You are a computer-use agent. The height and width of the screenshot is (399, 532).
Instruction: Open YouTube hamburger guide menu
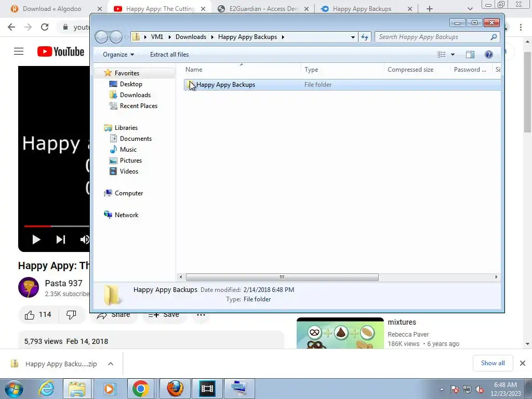pyautogui.click(x=19, y=51)
